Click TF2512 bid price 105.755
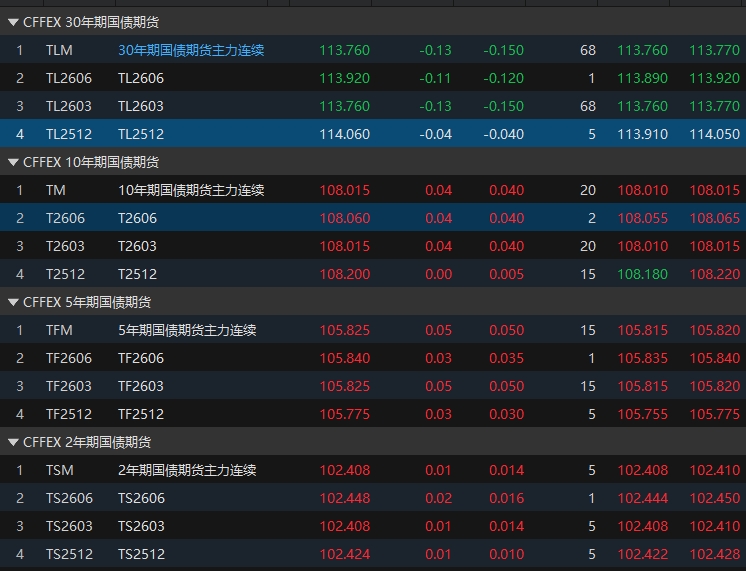The image size is (746, 571). coord(643,414)
